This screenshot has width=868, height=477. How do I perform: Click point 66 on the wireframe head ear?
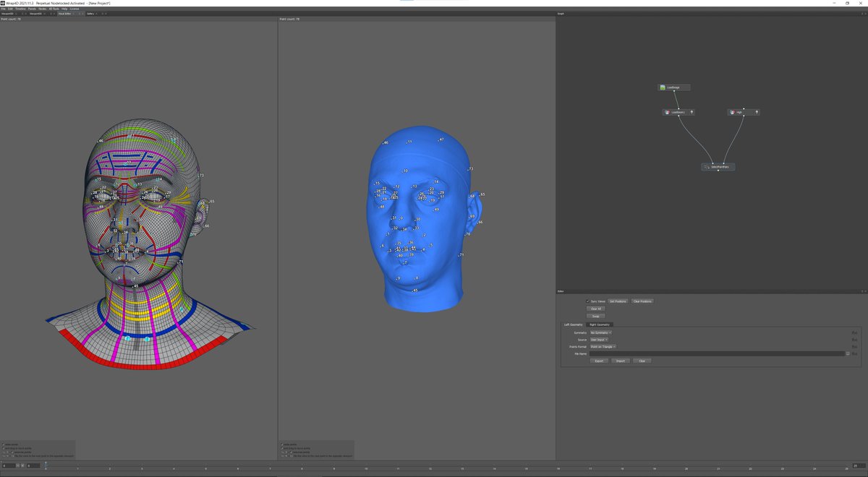[206, 226]
